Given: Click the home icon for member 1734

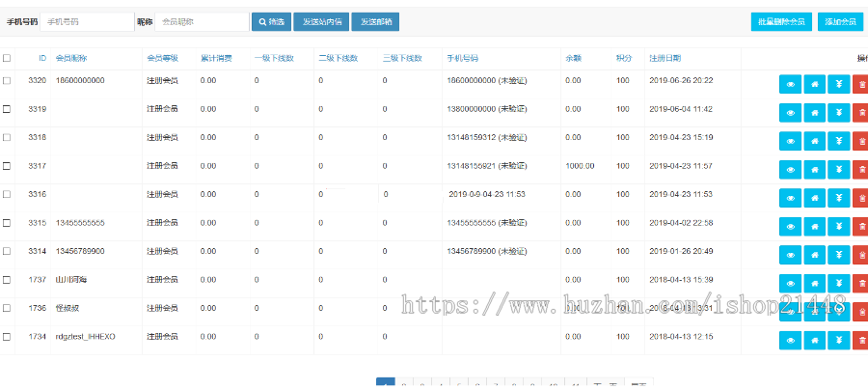Looking at the screenshot, I should coord(814,340).
